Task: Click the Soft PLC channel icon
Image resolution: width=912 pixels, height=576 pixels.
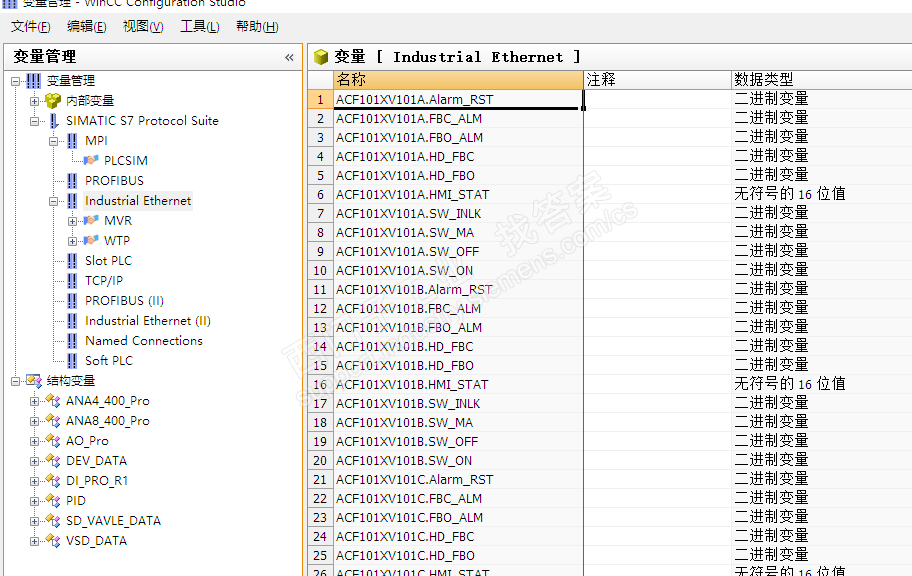Action: coord(72,361)
